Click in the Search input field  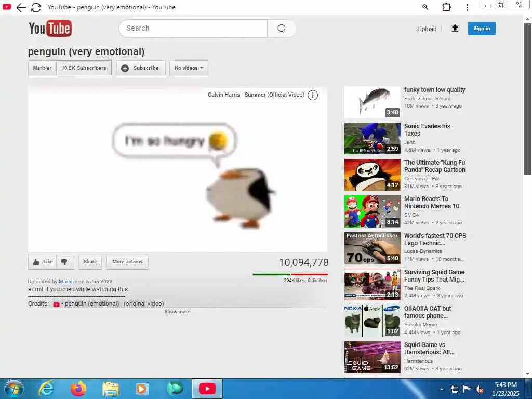pos(193,29)
